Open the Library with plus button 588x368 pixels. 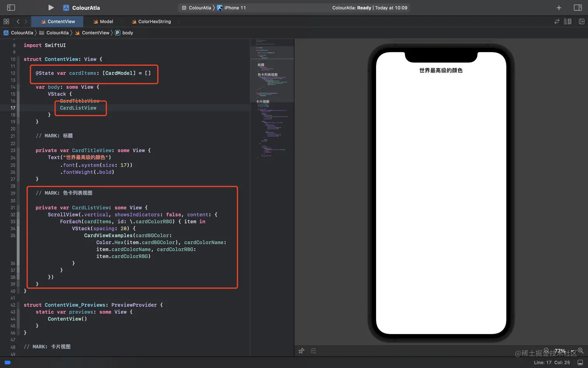(x=559, y=8)
